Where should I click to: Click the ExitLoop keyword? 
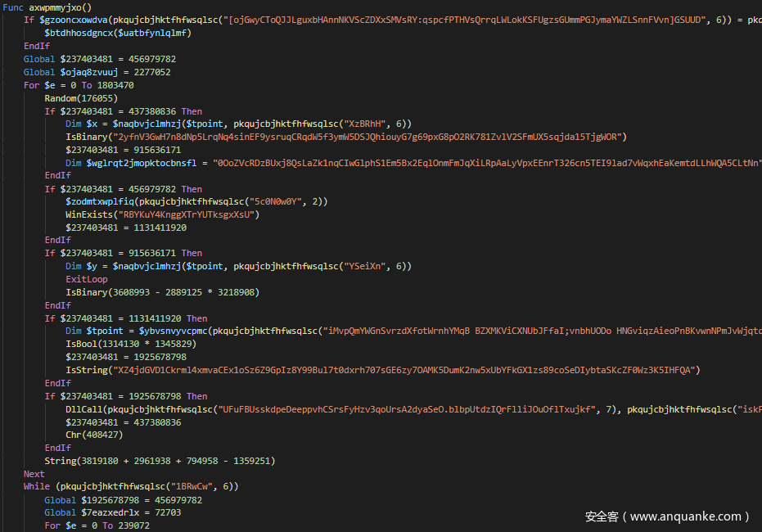tap(86, 279)
